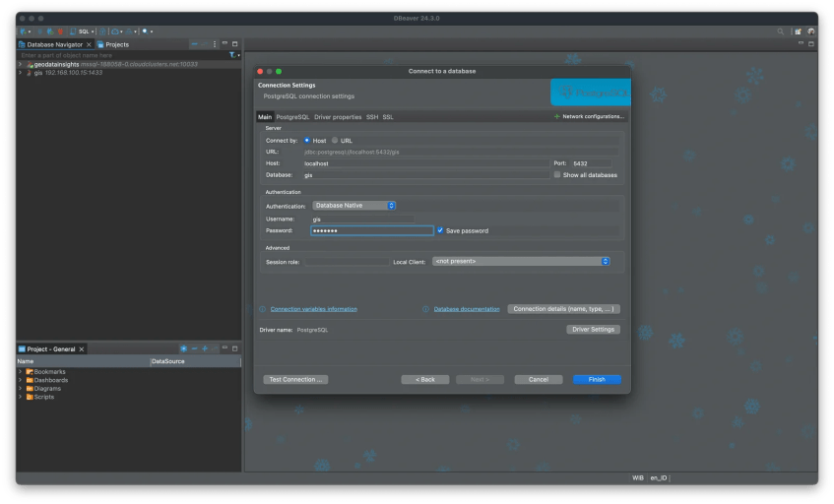Viewport: 834px width, 504px height.
Task: Open the SSL tab
Action: (388, 117)
